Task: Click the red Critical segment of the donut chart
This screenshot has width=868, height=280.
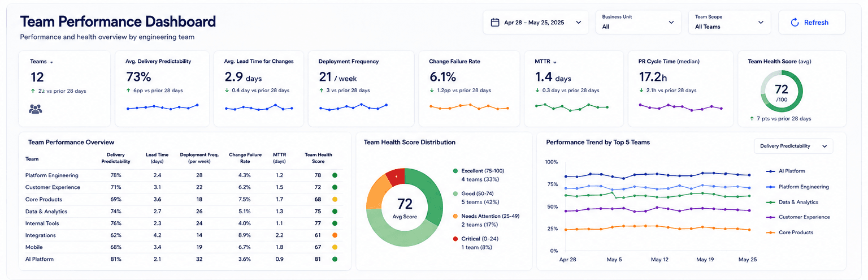Action: (395, 177)
